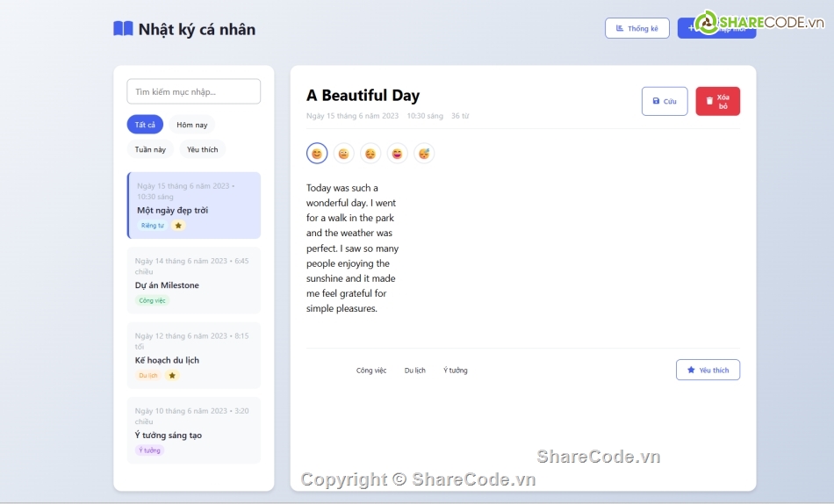Screen dimensions: 834x504
Task: Open the Ý tưởng sáng tạo entry
Action: pos(194,430)
